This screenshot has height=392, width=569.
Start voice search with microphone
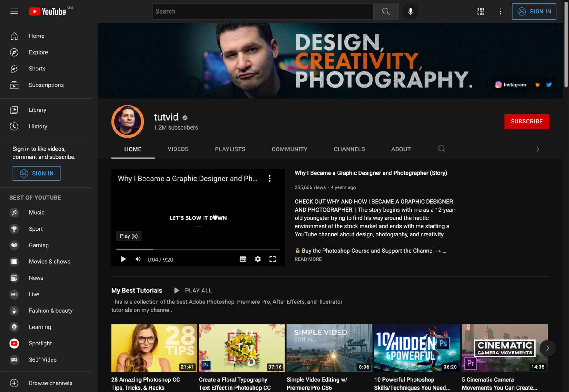click(x=411, y=11)
